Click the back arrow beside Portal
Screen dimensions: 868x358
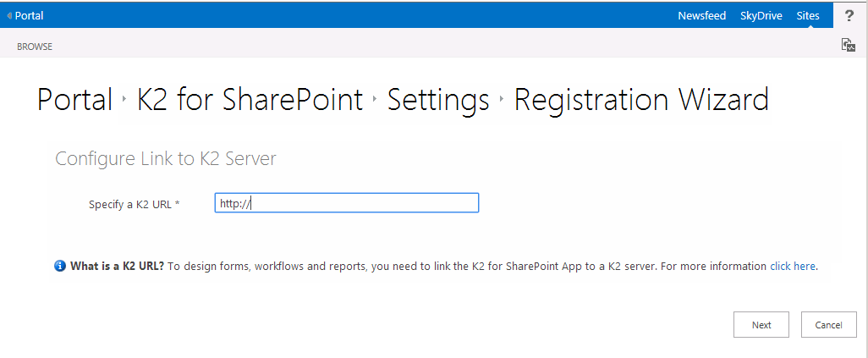[x=9, y=15]
